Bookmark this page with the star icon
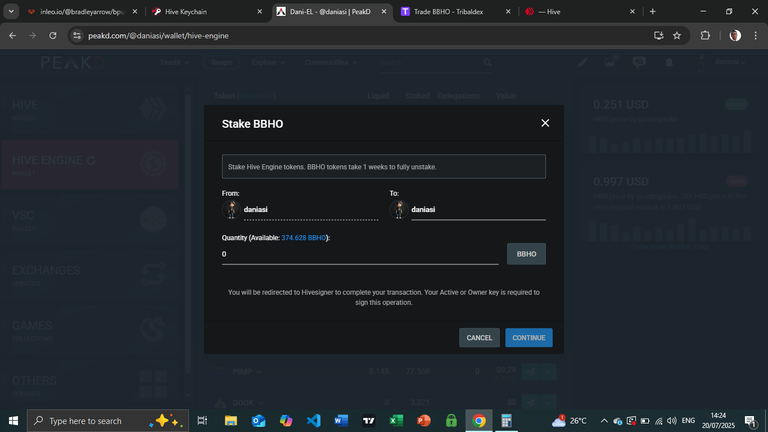The height and width of the screenshot is (432, 768). point(677,35)
